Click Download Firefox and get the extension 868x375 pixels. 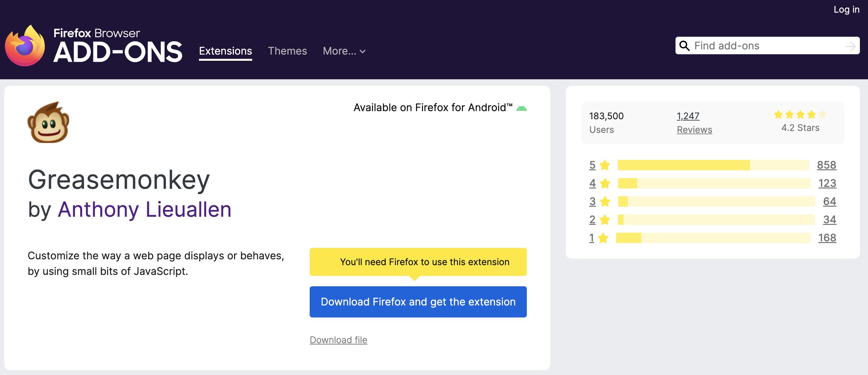(x=418, y=302)
